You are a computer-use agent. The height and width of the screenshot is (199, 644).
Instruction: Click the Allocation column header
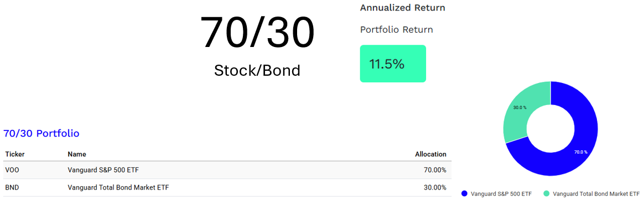point(430,154)
